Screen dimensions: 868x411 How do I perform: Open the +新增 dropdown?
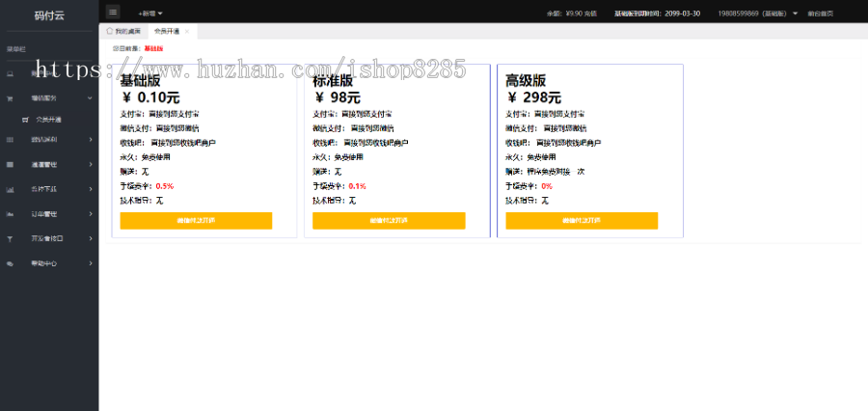[150, 14]
